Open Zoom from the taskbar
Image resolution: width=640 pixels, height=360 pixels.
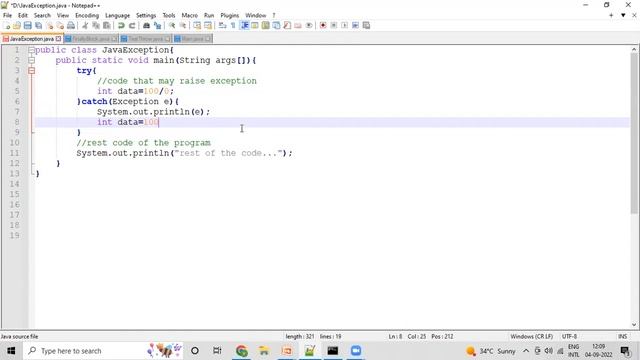pos(356,351)
